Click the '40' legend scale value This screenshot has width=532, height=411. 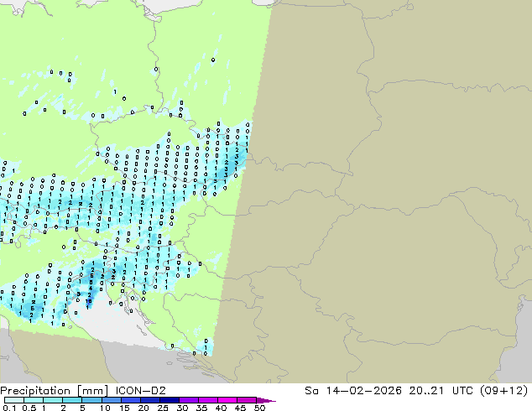pos(221,408)
